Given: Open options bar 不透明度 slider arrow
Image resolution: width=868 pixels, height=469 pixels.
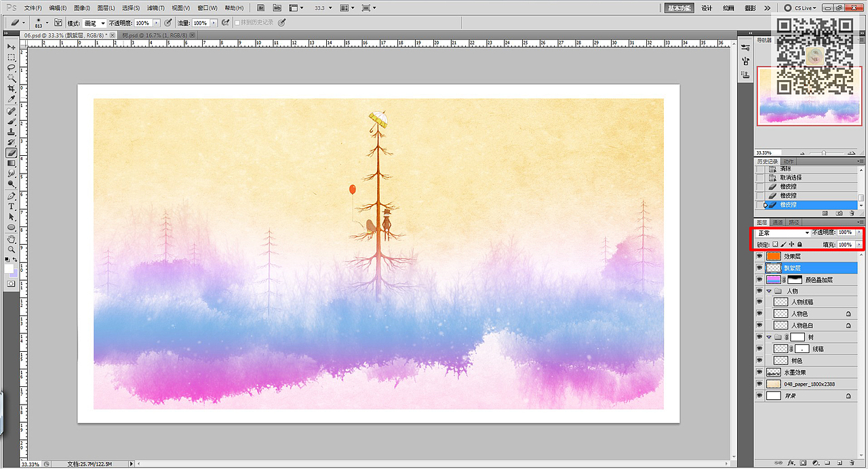Looking at the screenshot, I should click(156, 22).
